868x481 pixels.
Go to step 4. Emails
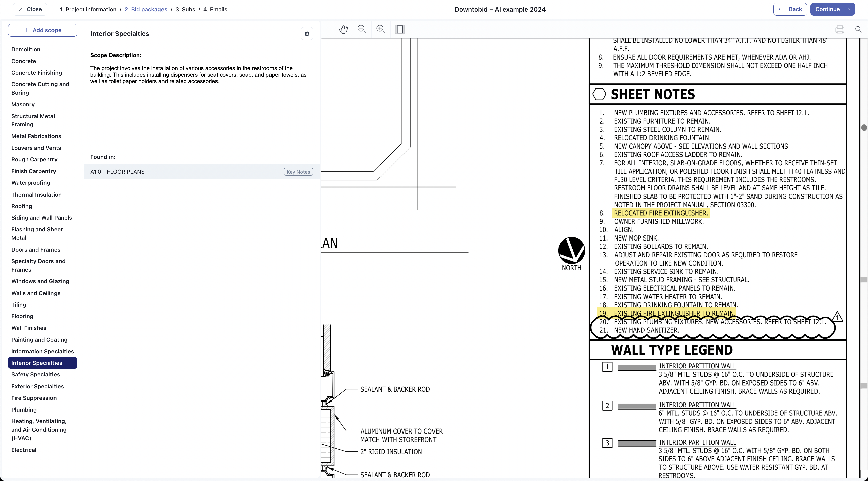[x=215, y=9]
